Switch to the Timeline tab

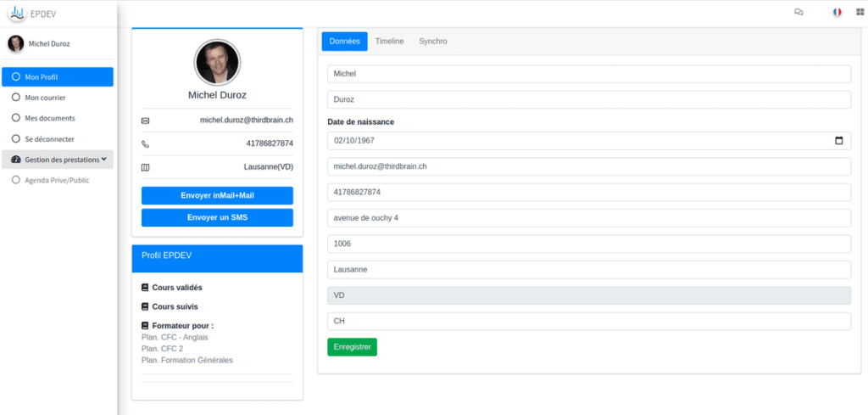pos(389,41)
